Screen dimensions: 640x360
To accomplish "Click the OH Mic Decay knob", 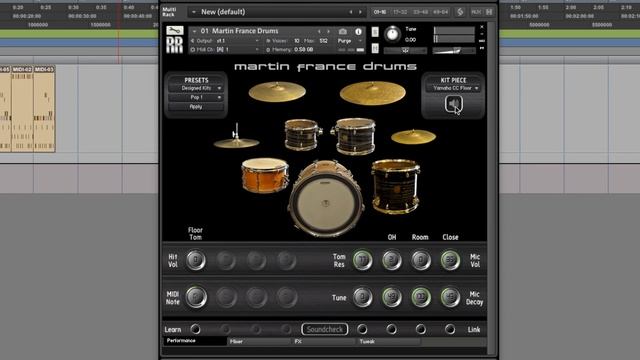I will (391, 297).
